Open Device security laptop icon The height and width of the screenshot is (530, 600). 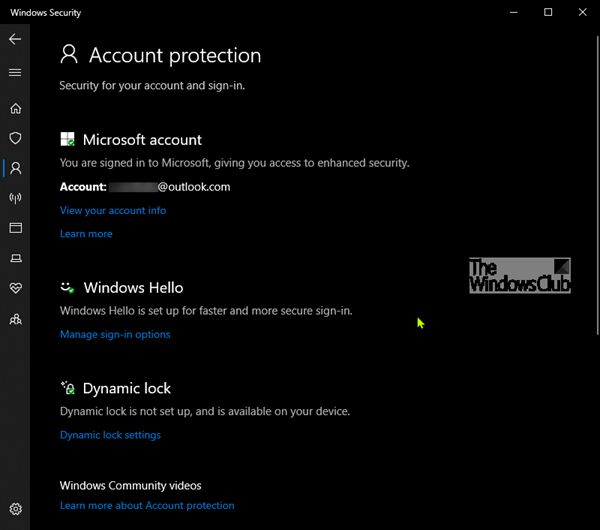point(16,258)
